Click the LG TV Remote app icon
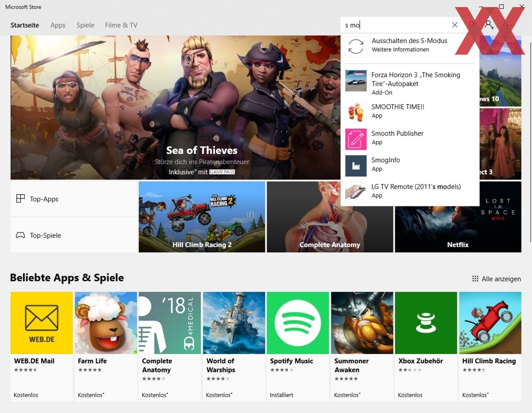 point(356,192)
